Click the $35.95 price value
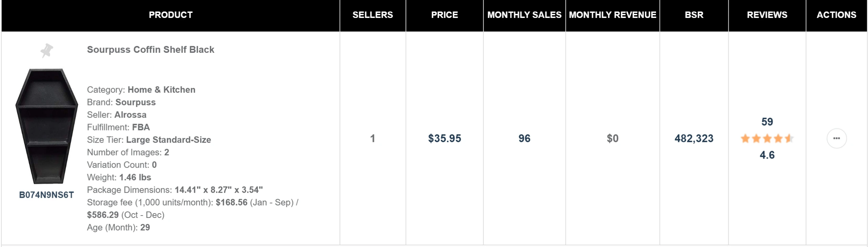Screen dimensions: 868x247 click(x=444, y=138)
